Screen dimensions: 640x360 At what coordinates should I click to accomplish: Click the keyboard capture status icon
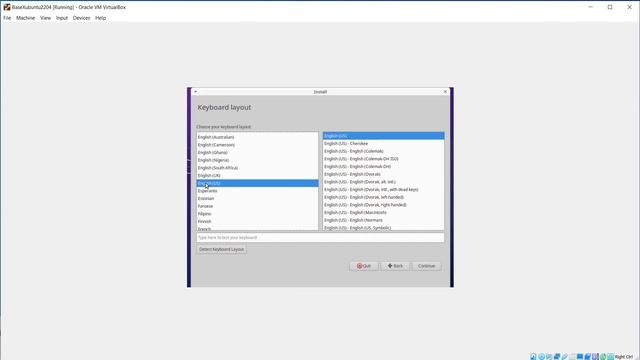611,356
